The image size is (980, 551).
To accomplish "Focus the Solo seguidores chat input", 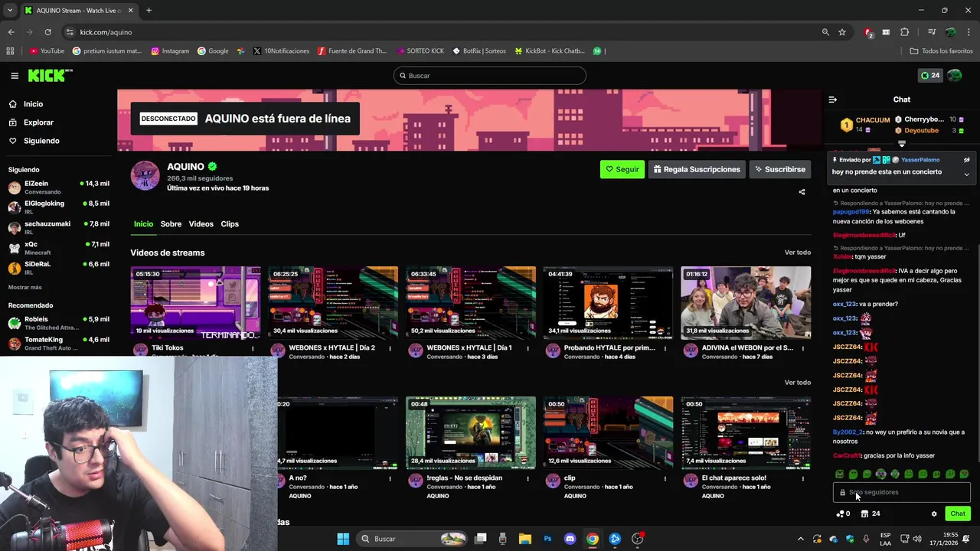I will (x=902, y=492).
